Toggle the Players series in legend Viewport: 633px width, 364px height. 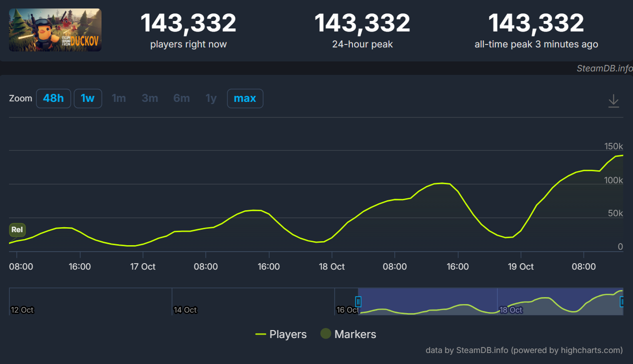tap(281, 334)
